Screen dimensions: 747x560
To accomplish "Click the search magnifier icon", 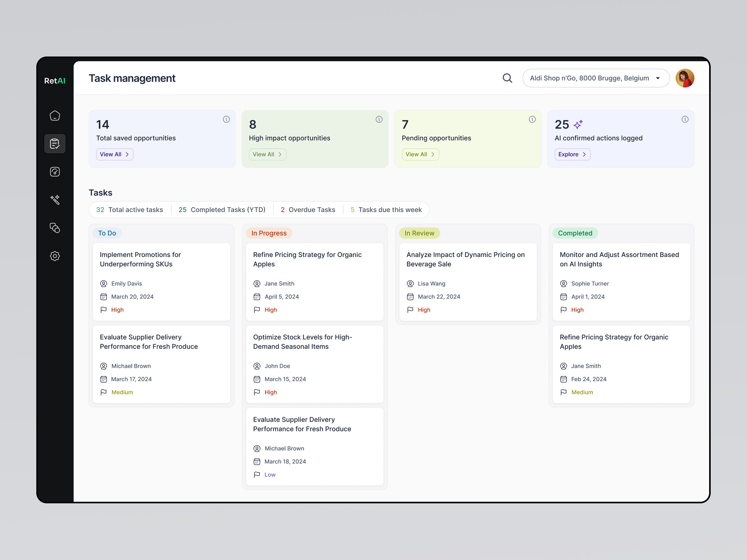I will 507,78.
